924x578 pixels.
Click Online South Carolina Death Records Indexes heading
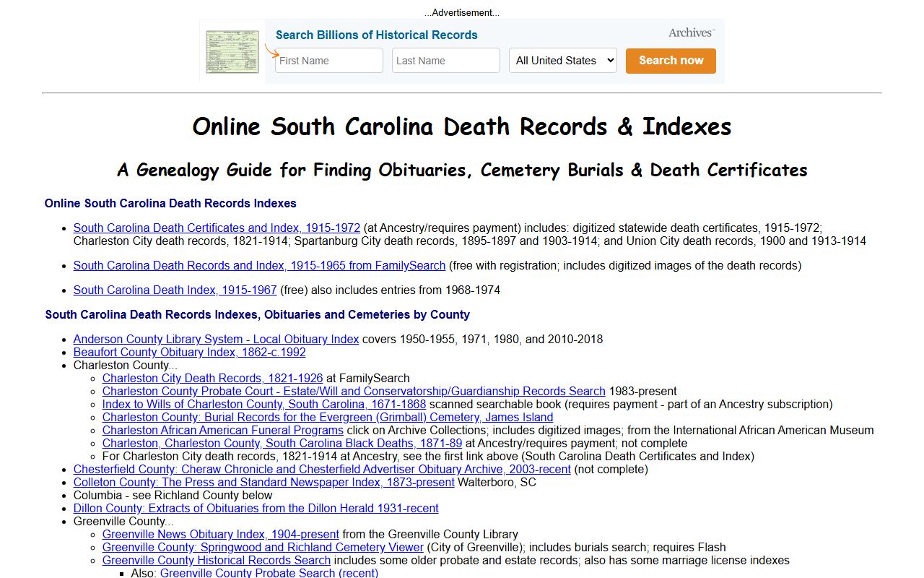click(x=170, y=203)
